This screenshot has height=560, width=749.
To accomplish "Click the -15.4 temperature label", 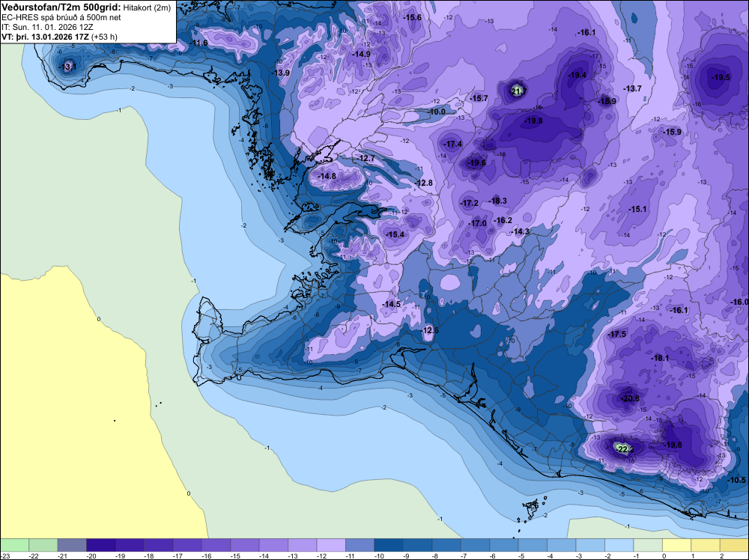I will [395, 234].
